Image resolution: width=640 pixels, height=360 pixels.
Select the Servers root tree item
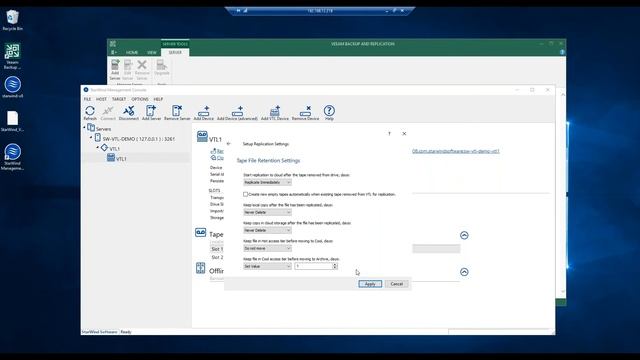99,128
